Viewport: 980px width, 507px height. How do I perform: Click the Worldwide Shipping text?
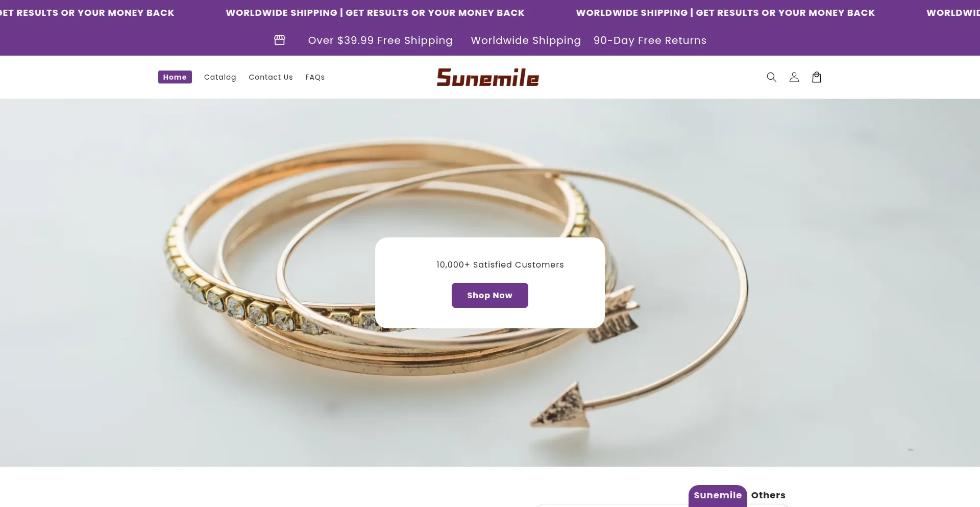click(x=526, y=40)
